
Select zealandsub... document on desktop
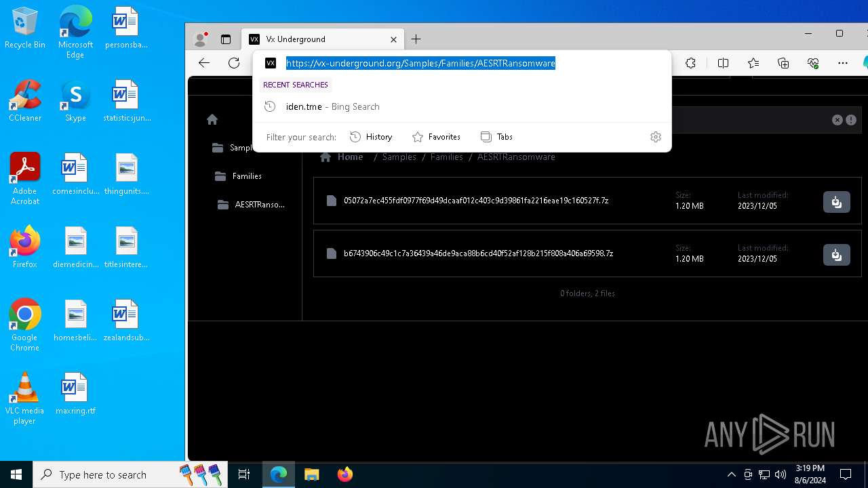pyautogui.click(x=126, y=321)
